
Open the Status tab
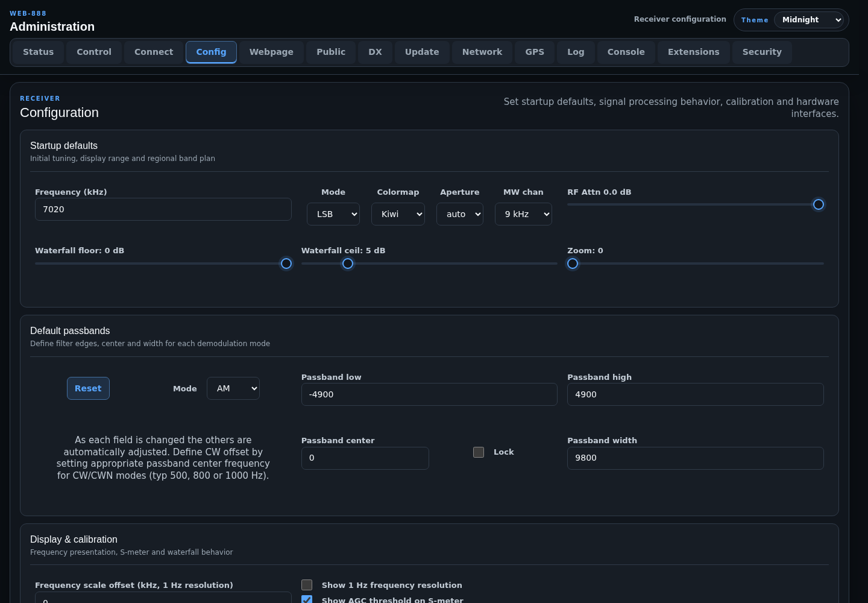click(39, 52)
